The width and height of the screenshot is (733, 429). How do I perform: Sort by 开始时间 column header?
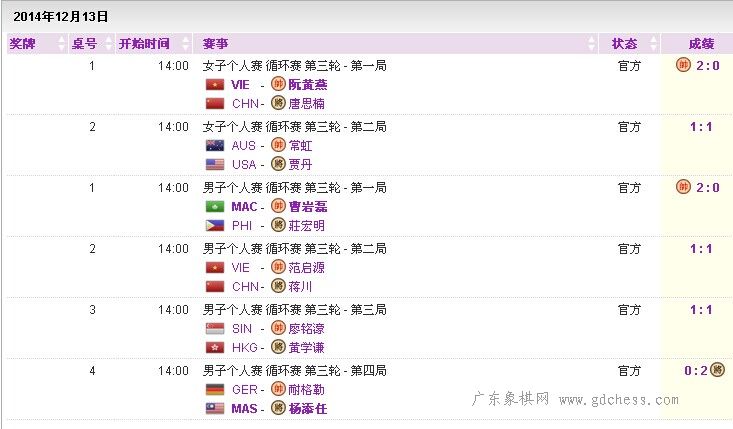(144, 44)
